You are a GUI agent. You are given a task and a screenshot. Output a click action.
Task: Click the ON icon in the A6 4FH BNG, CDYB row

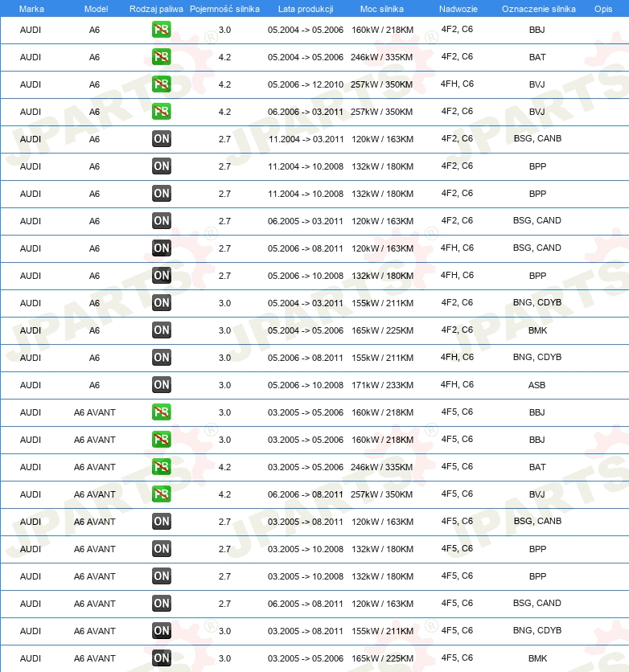click(x=161, y=358)
